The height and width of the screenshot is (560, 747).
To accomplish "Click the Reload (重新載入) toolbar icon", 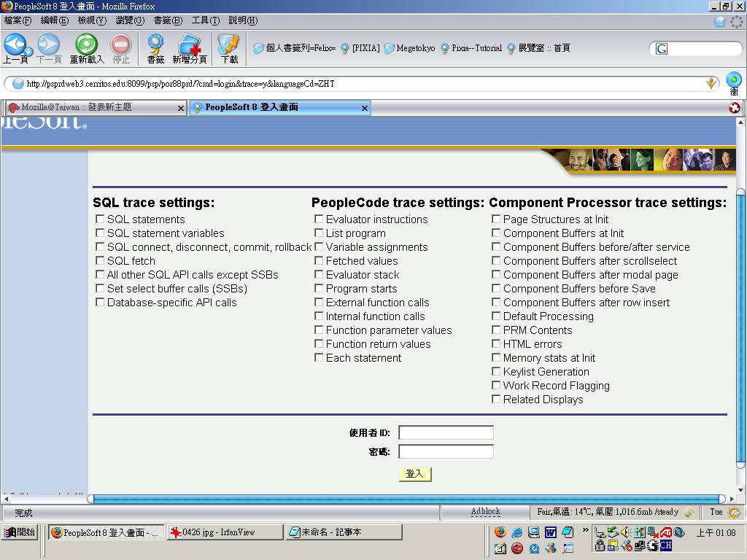I will (x=86, y=48).
